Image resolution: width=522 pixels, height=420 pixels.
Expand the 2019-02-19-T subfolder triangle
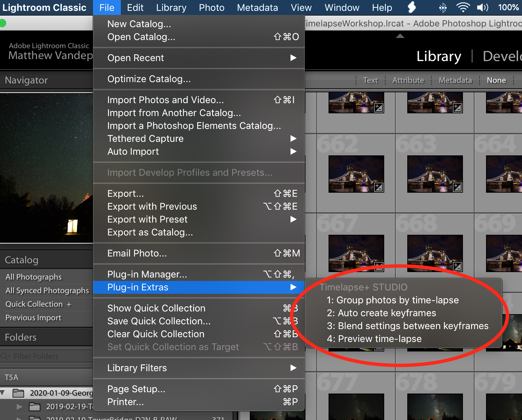19,406
